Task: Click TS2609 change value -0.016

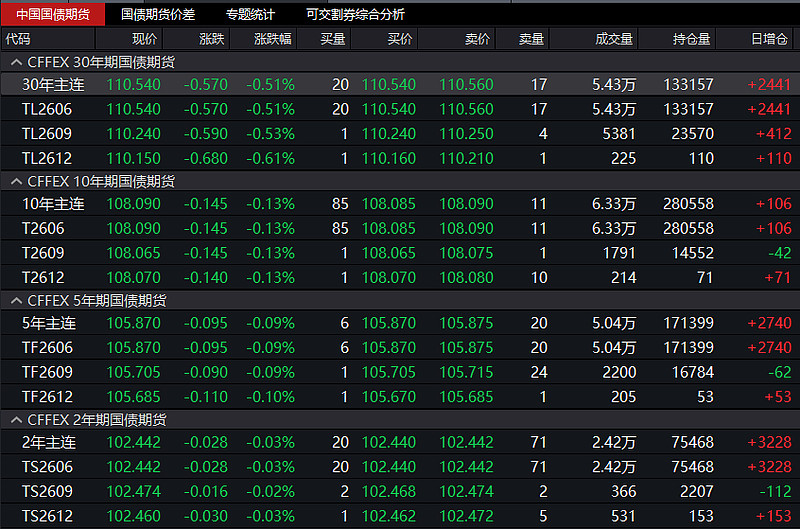Action: click(x=206, y=491)
